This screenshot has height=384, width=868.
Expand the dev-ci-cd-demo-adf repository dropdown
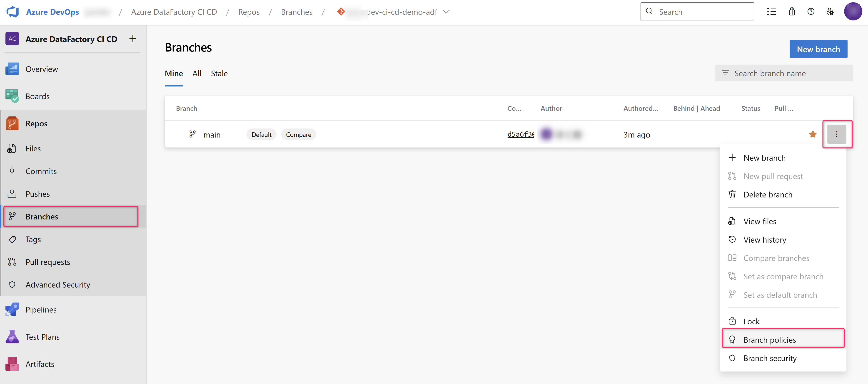[x=446, y=12]
